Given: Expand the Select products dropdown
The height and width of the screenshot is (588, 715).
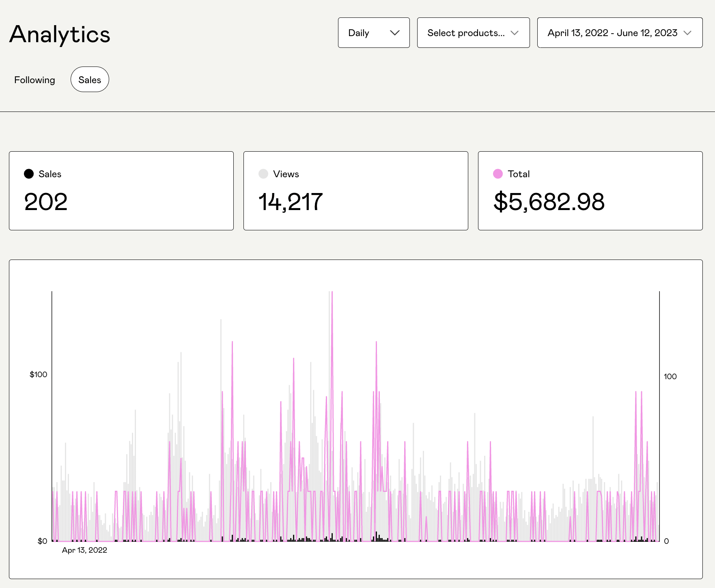Looking at the screenshot, I should (x=473, y=33).
